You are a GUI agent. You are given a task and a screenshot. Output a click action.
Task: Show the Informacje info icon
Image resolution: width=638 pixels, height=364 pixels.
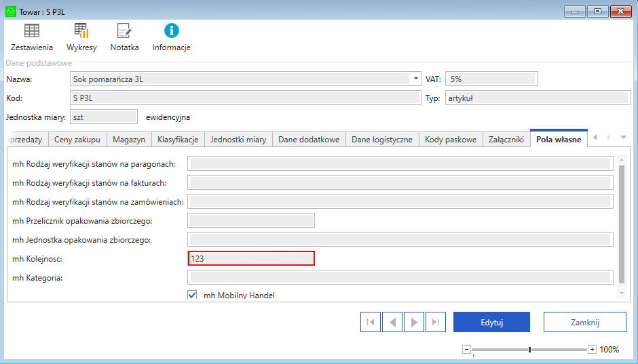click(172, 31)
